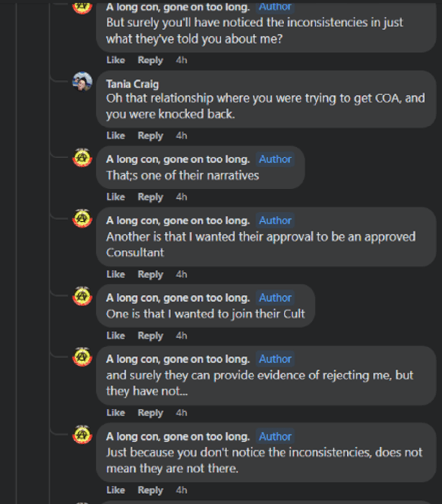Screen dimensions: 442x504
Task: Like the "That;s one of their narratives" comment
Action: coord(116,197)
